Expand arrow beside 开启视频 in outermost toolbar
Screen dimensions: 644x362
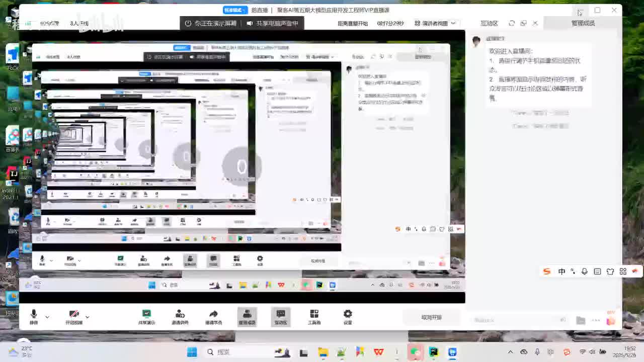[x=87, y=317]
